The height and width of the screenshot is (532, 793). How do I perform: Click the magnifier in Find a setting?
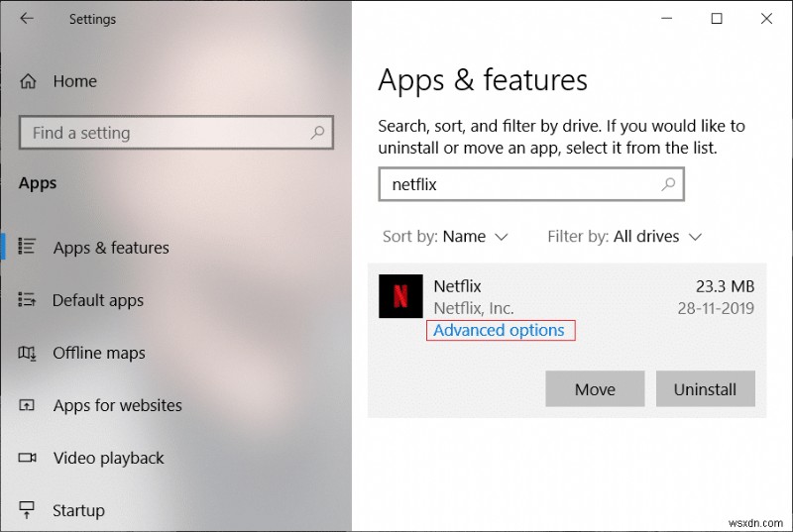click(318, 132)
